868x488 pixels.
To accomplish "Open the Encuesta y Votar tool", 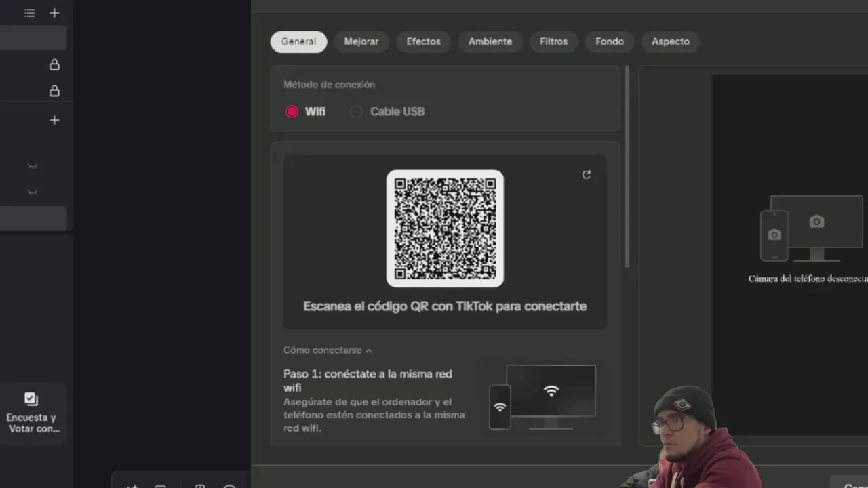I will coord(31,413).
